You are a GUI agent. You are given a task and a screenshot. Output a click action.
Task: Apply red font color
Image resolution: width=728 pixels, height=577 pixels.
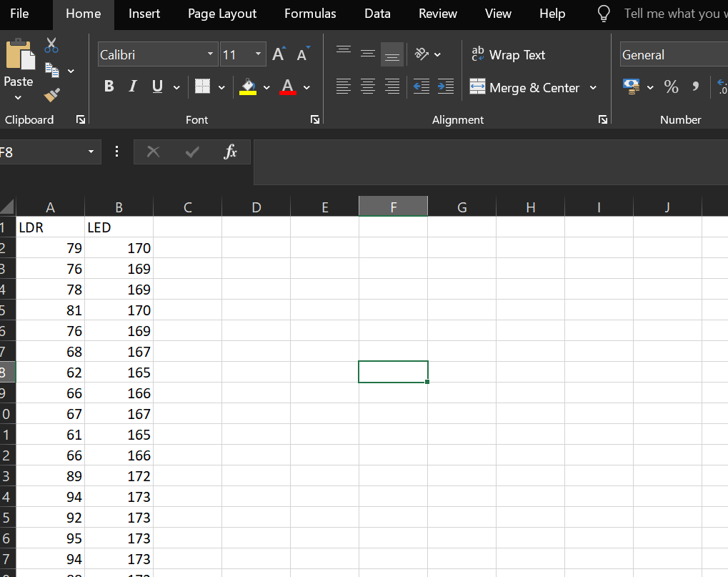click(x=288, y=87)
